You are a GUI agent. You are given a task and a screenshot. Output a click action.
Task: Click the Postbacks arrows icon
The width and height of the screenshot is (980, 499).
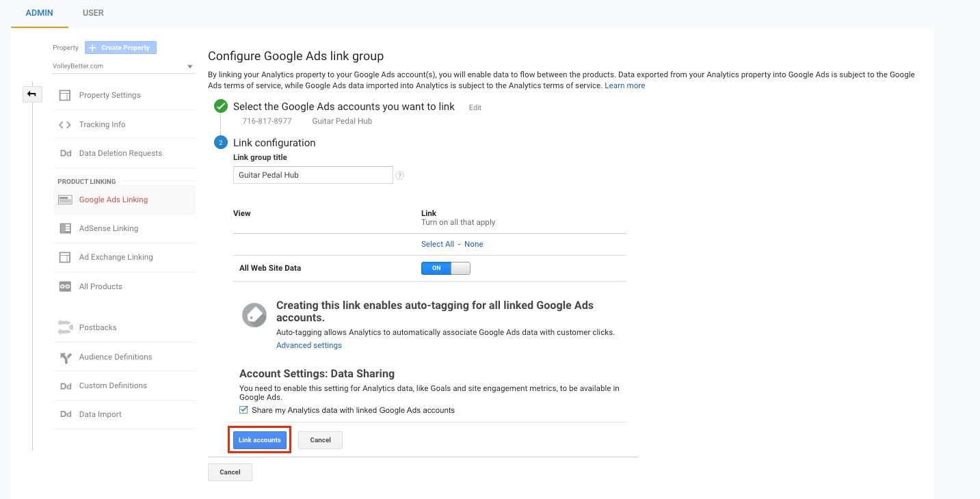65,327
